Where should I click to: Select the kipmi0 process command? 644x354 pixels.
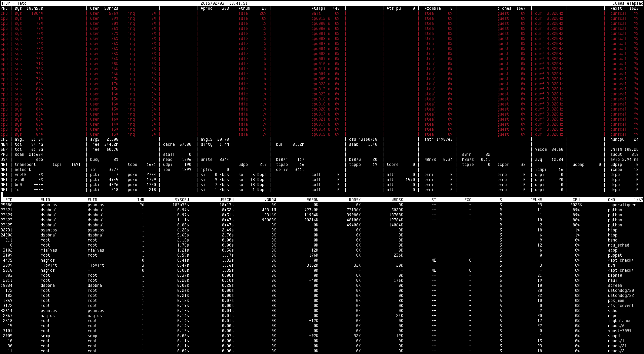pos(615,275)
